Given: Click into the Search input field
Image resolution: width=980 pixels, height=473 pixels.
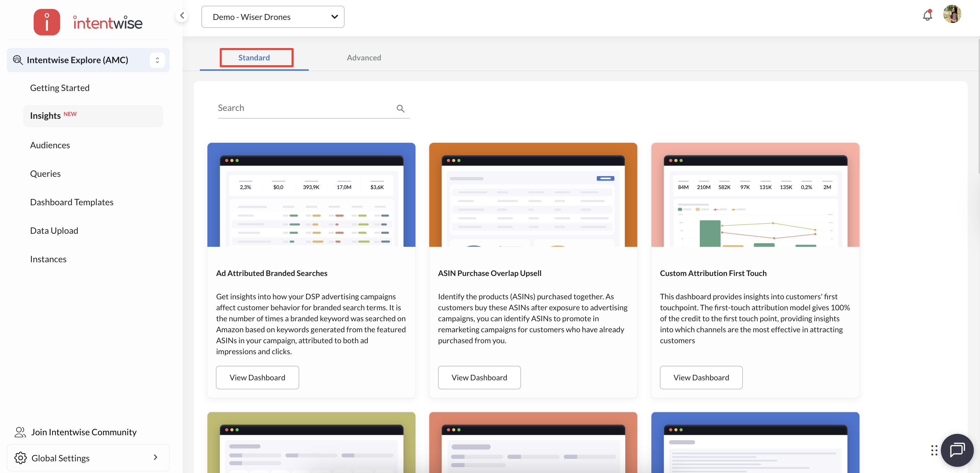Looking at the screenshot, I should coord(304,108).
